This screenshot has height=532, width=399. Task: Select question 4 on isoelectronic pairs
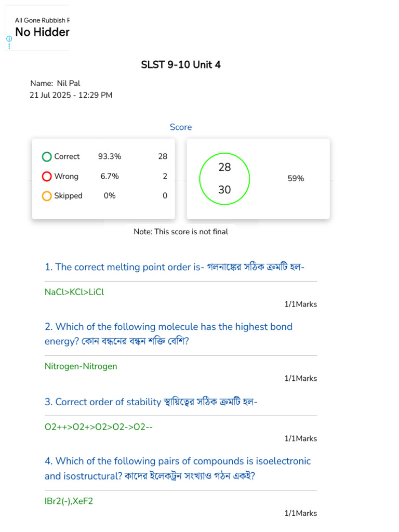pyautogui.click(x=178, y=468)
